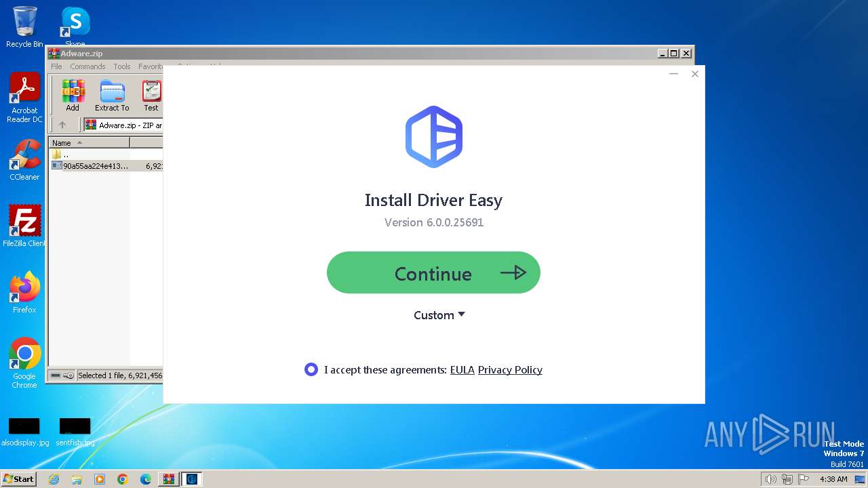Click the clock showing 4:38 AM
This screenshot has height=488, width=868.
(x=833, y=479)
